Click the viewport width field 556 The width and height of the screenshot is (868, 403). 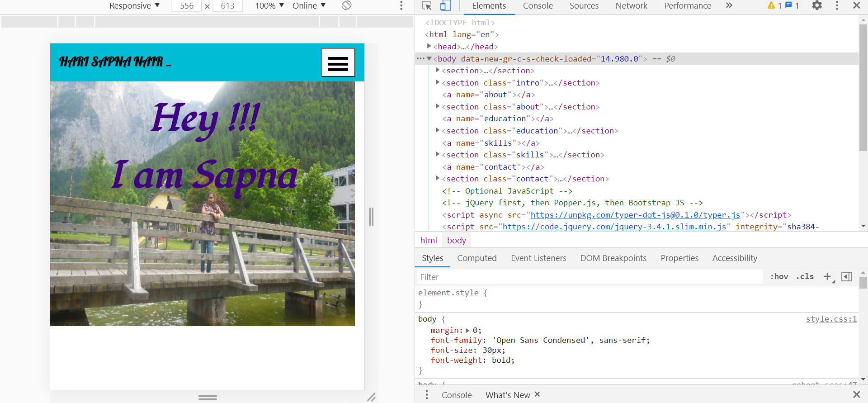pos(187,5)
